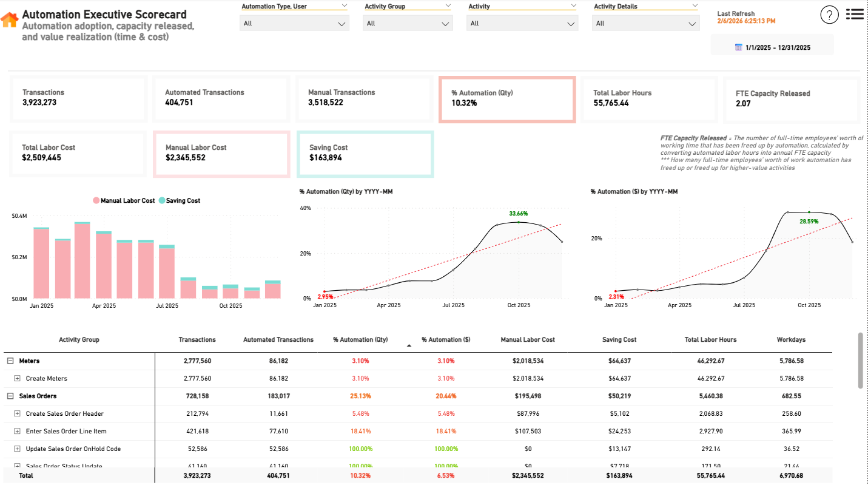Open the hamburger list menu icon
The image size is (868, 485).
(855, 14)
